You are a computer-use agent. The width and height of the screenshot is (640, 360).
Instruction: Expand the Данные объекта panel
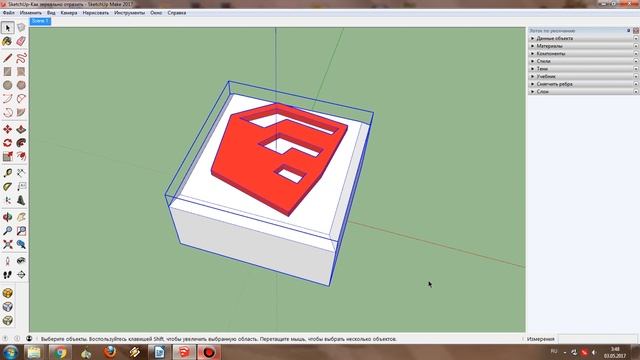pyautogui.click(x=583, y=38)
